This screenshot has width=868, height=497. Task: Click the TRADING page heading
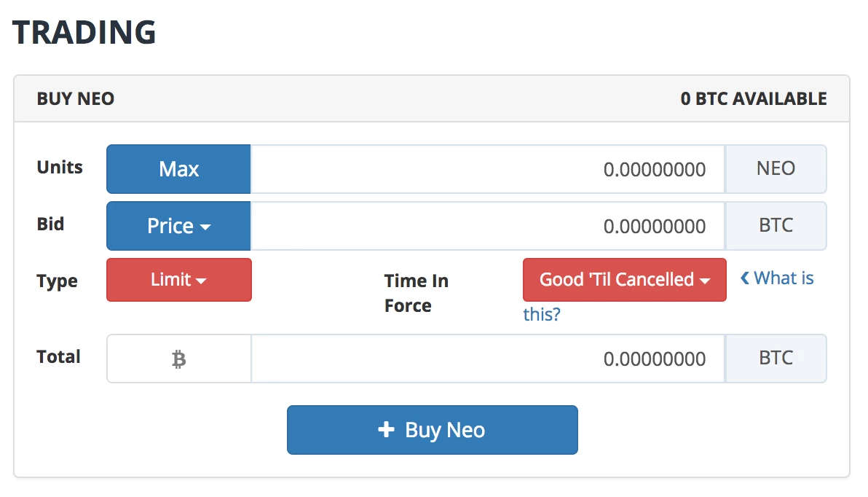pyautogui.click(x=84, y=31)
